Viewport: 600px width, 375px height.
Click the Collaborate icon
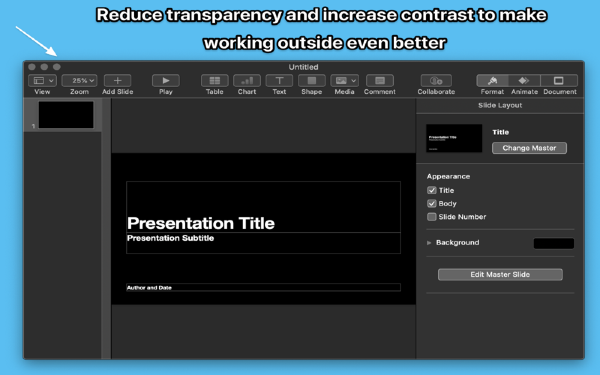(x=436, y=81)
